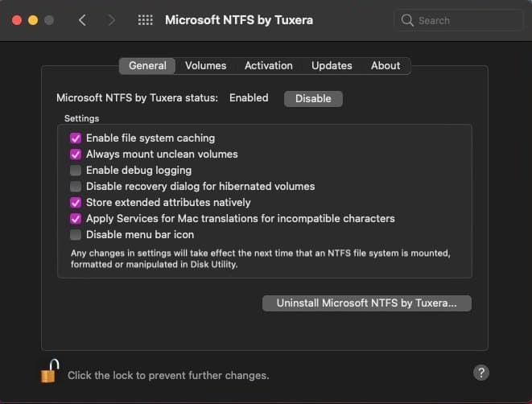The image size is (532, 404).
Task: Click the window title 'Microsoft NTFS by Tuxera'
Action: tap(239, 20)
